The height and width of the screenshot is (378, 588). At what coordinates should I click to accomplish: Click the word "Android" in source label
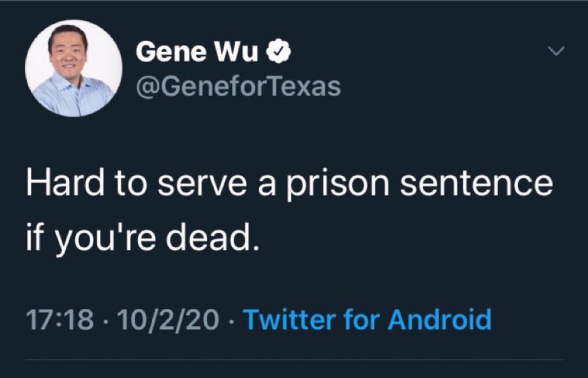(440, 319)
